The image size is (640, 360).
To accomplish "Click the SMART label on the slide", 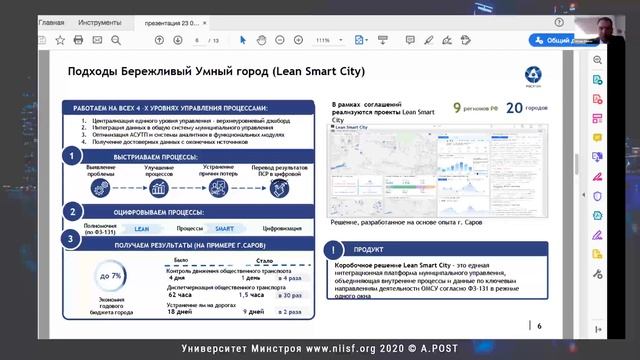I will [x=224, y=229].
